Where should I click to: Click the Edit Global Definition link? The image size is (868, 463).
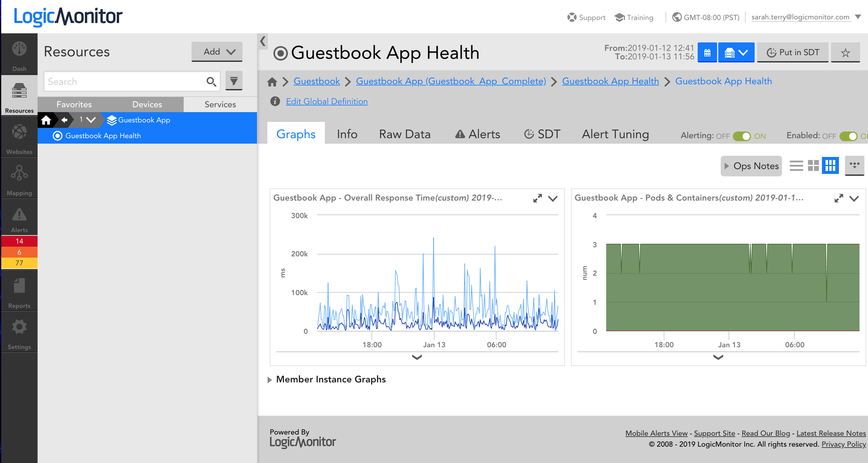[x=326, y=102]
